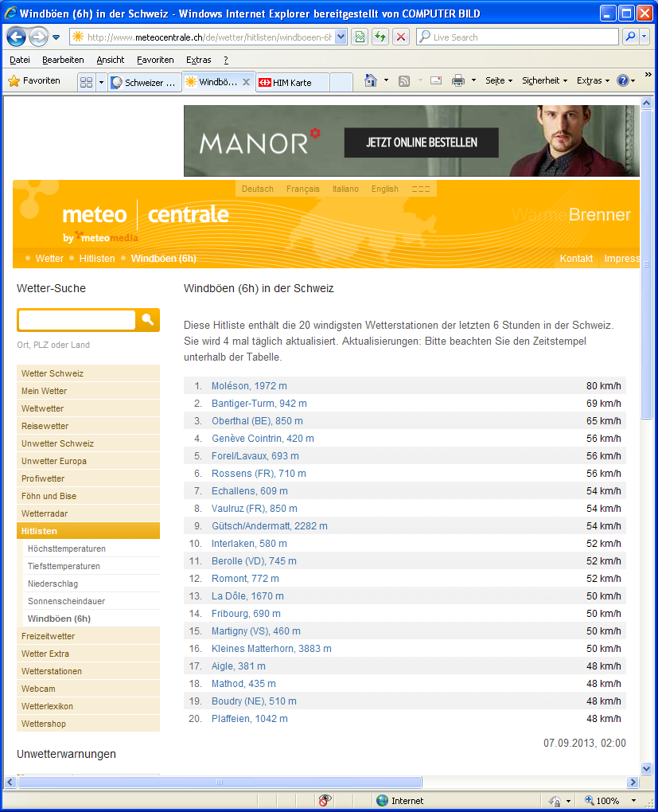The width and height of the screenshot is (658, 812).
Task: Open Unwetter Europa in sidebar
Action: point(88,461)
